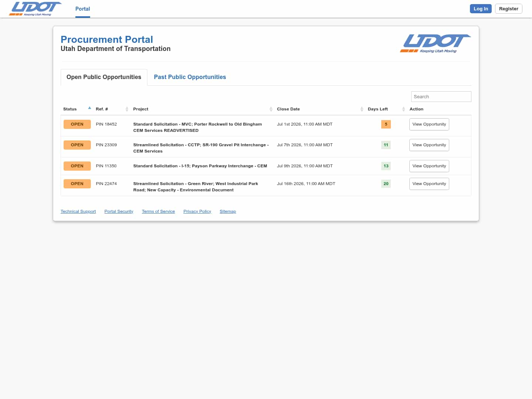Click the OPEN status badge for PIN 18452
The height and width of the screenshot is (399, 532).
pyautogui.click(x=77, y=124)
